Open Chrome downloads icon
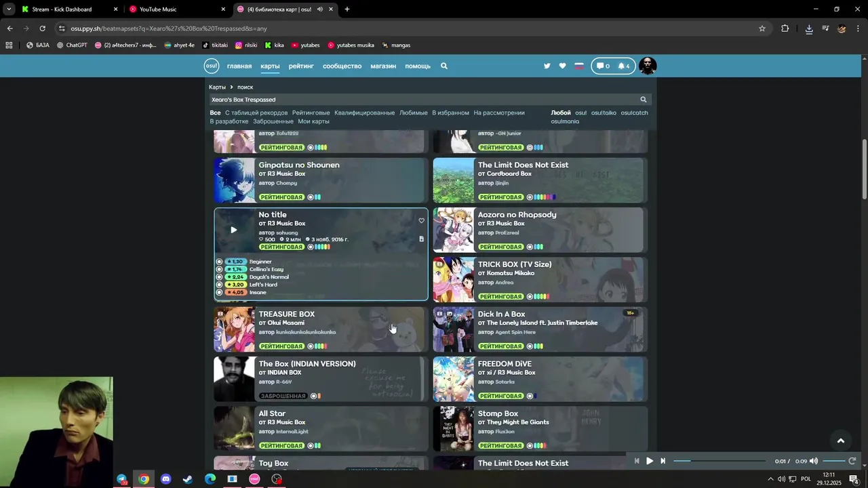The image size is (868, 488). [809, 28]
